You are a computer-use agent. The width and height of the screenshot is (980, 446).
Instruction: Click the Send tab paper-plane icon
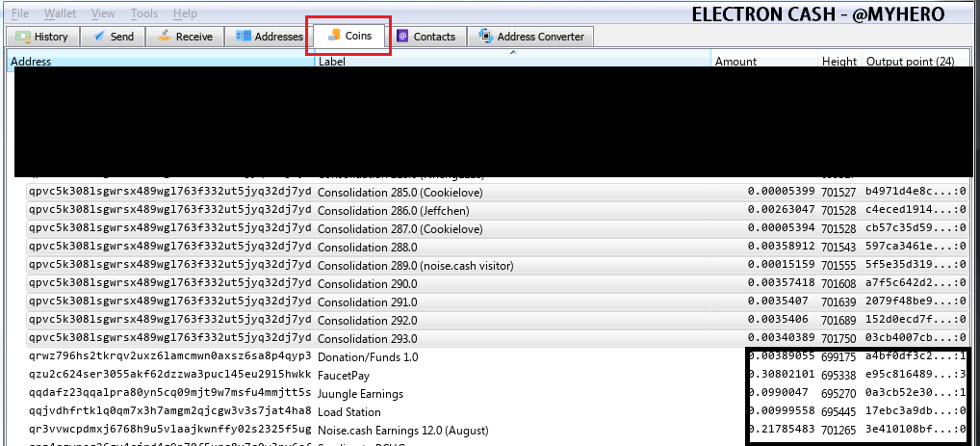click(x=99, y=37)
